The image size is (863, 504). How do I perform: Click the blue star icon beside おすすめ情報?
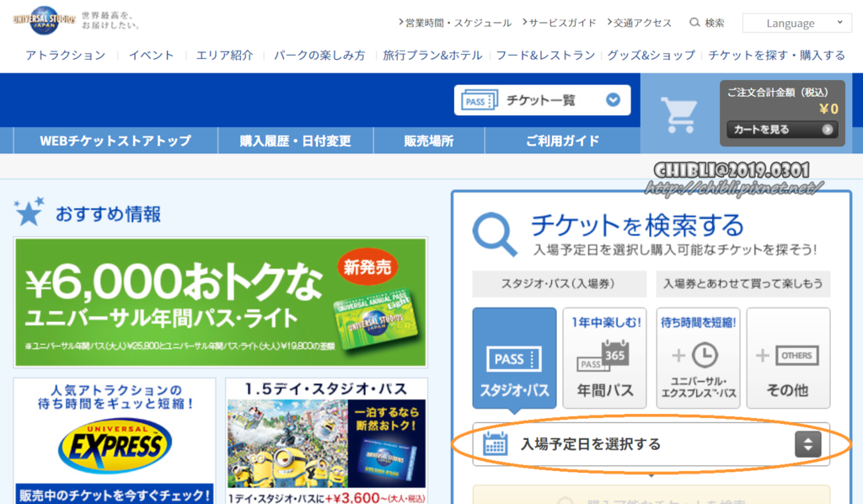[x=29, y=212]
